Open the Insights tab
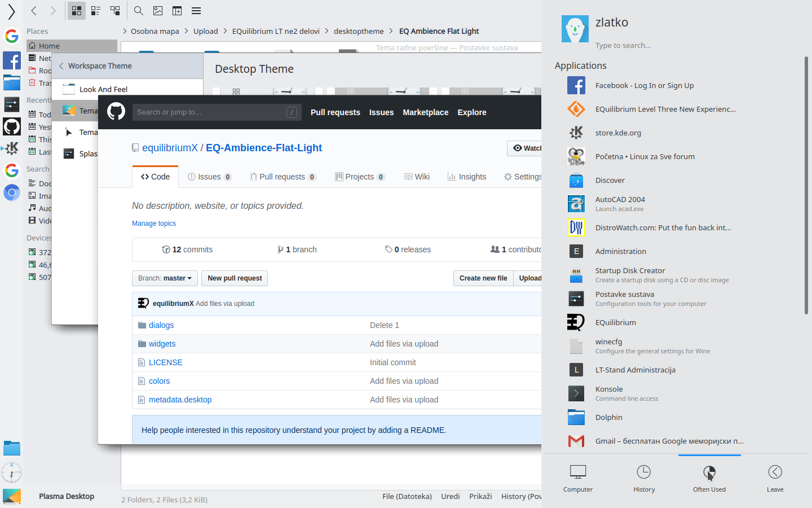The height and width of the screenshot is (508, 812). coord(466,177)
